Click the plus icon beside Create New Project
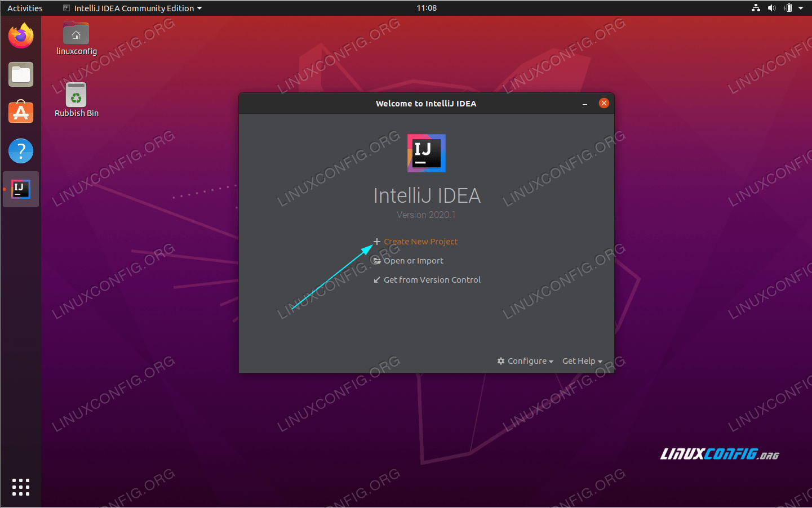This screenshot has height=508, width=812. [x=377, y=242]
